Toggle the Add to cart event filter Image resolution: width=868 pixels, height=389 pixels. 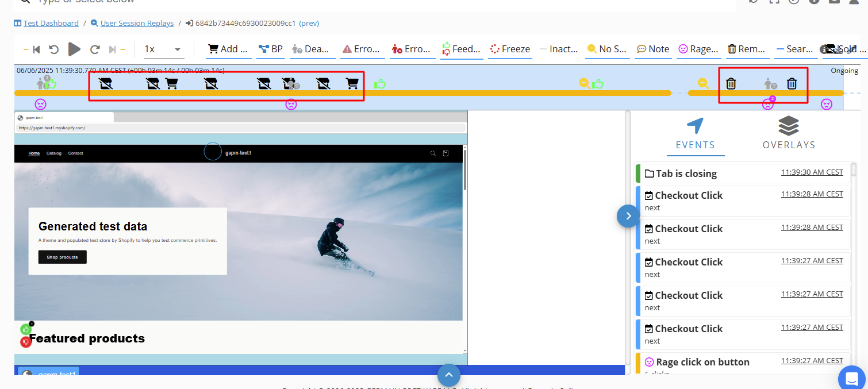[228, 49]
